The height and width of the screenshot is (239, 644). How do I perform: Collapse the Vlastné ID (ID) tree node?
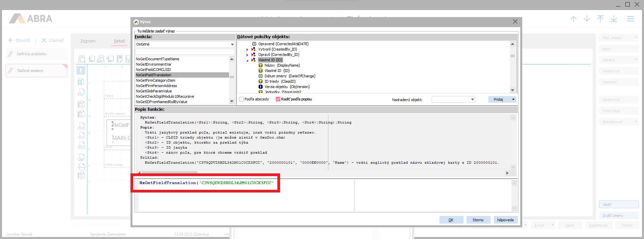click(248, 60)
